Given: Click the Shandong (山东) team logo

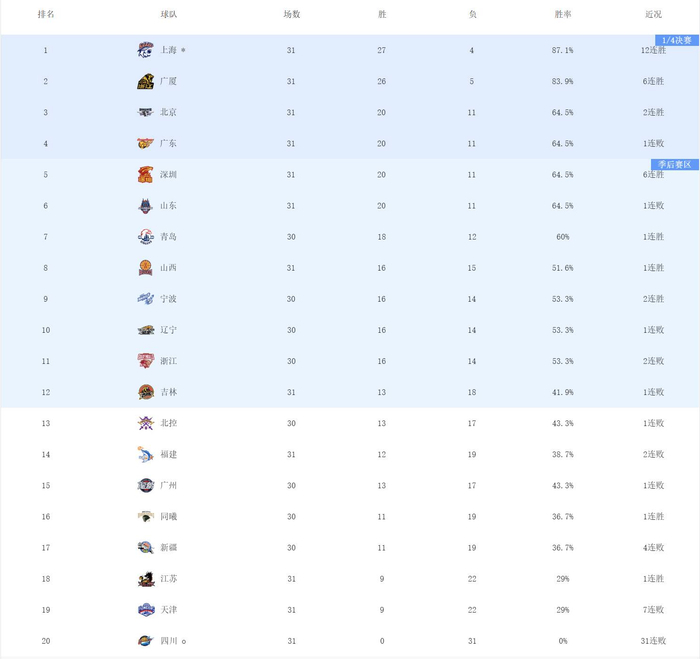Looking at the screenshot, I should click(x=146, y=206).
